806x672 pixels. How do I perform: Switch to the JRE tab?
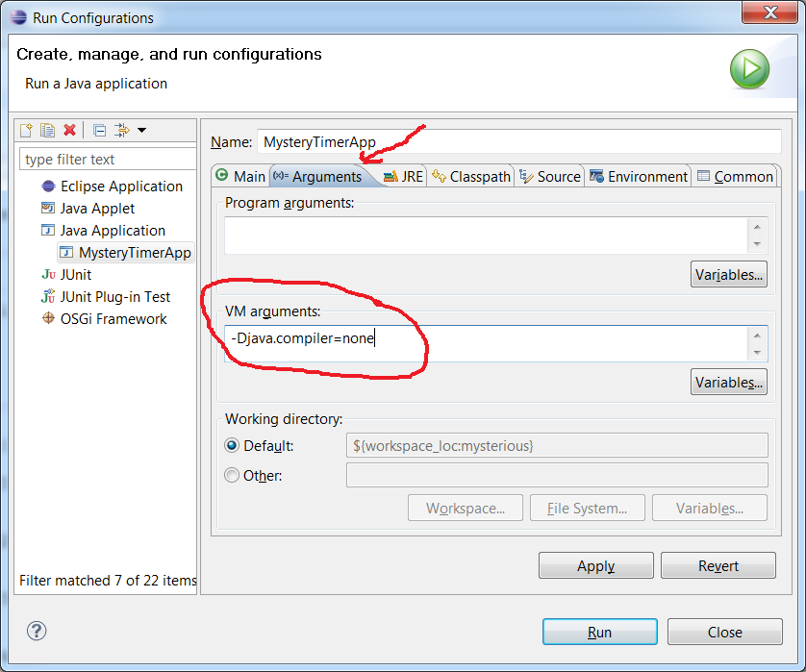(x=404, y=176)
